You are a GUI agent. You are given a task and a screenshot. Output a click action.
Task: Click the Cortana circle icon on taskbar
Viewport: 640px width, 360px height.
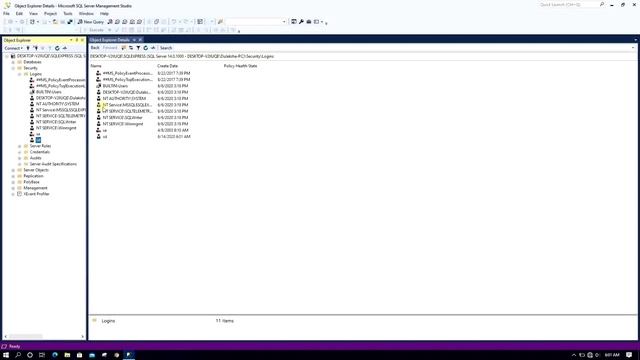[x=30, y=355]
